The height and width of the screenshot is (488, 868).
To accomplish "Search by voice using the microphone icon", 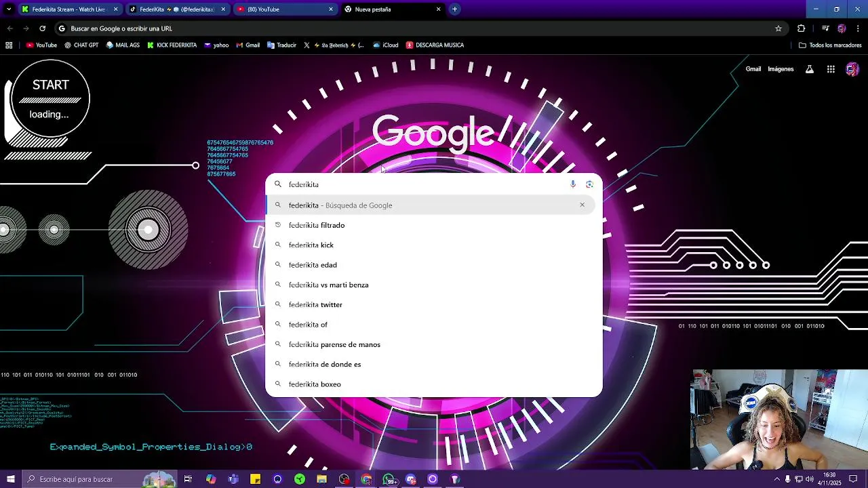I will pos(573,184).
